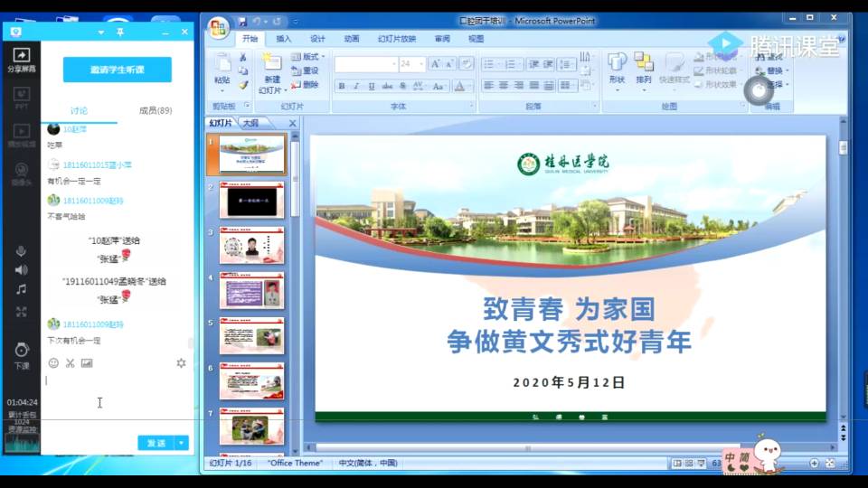Toggle the microphone in the sidebar
This screenshot has height=488, width=868.
tap(21, 250)
